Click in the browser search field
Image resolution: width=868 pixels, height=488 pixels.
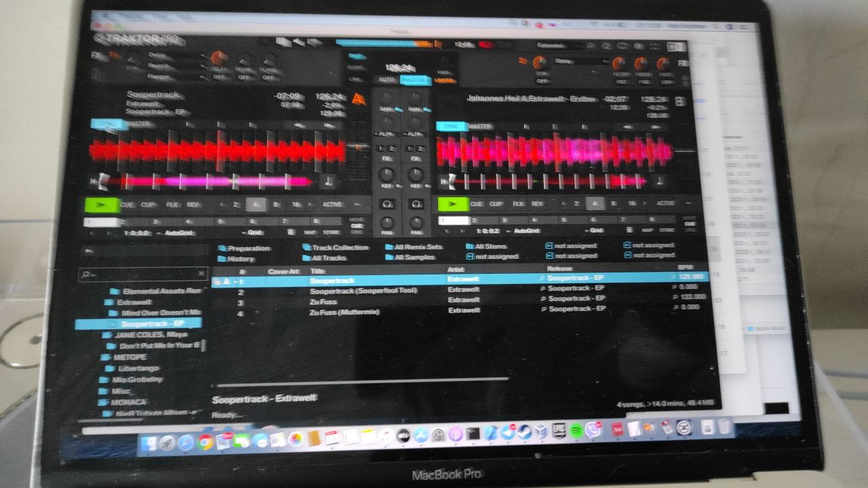pyautogui.click(x=143, y=274)
